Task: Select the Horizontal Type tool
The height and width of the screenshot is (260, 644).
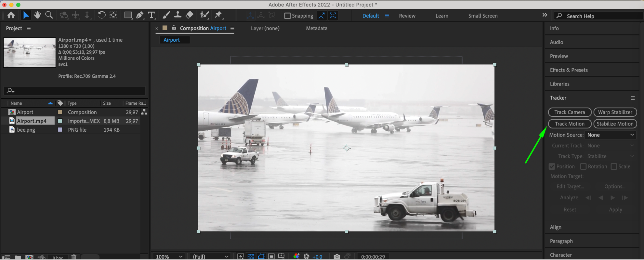Action: click(151, 15)
